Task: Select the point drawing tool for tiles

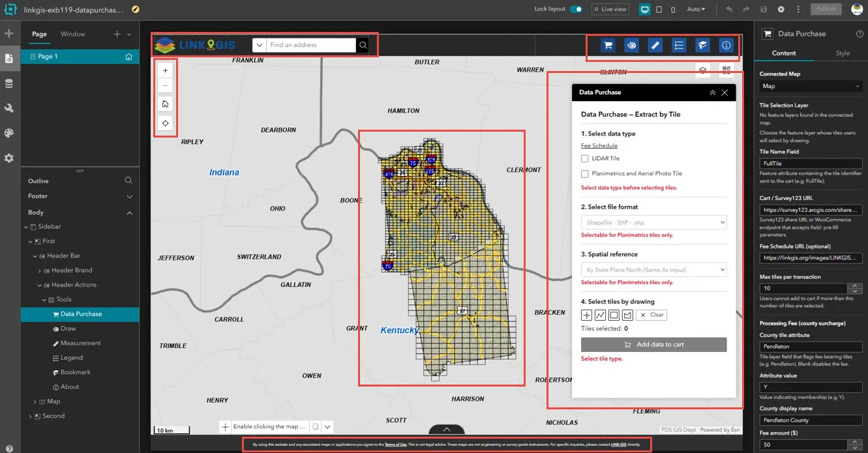Action: coord(587,315)
